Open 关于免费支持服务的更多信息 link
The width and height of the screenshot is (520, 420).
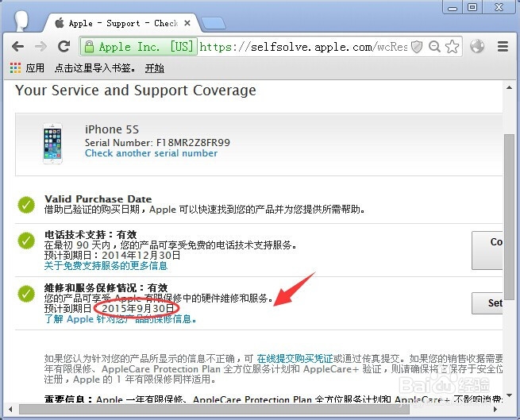click(106, 266)
